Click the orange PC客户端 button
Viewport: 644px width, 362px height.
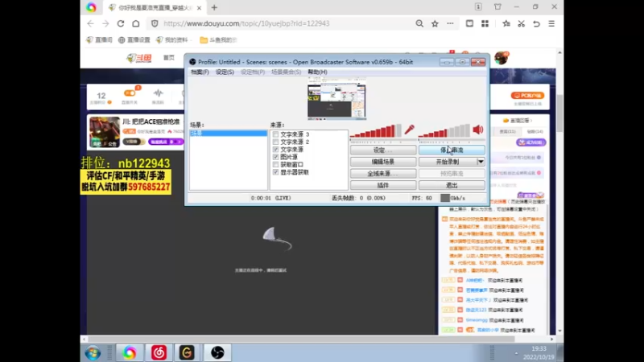click(527, 95)
